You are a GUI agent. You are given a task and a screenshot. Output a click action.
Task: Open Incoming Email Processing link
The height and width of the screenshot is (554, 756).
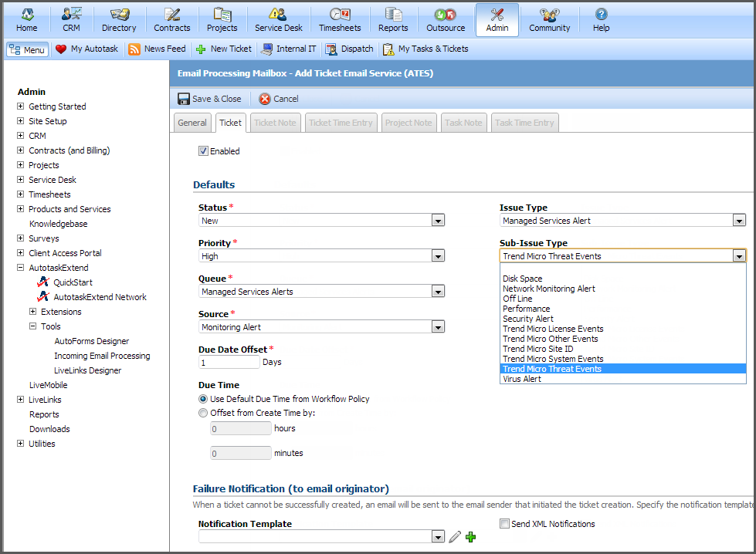click(102, 356)
